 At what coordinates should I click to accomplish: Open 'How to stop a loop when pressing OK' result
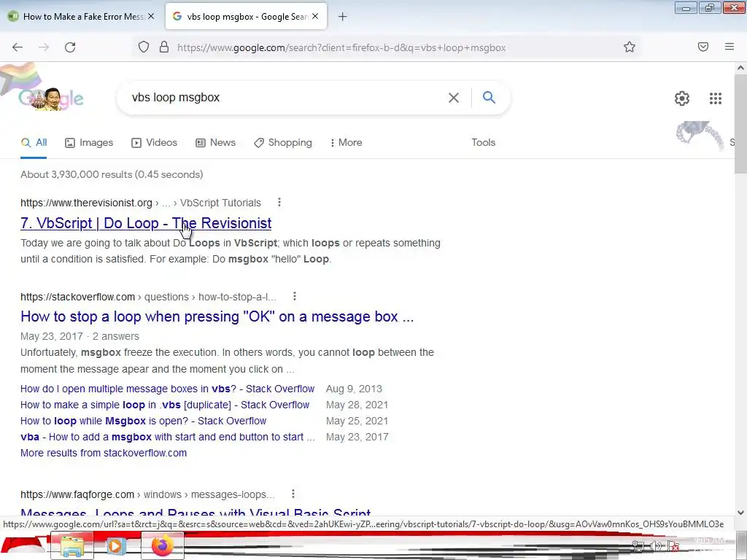click(x=217, y=316)
